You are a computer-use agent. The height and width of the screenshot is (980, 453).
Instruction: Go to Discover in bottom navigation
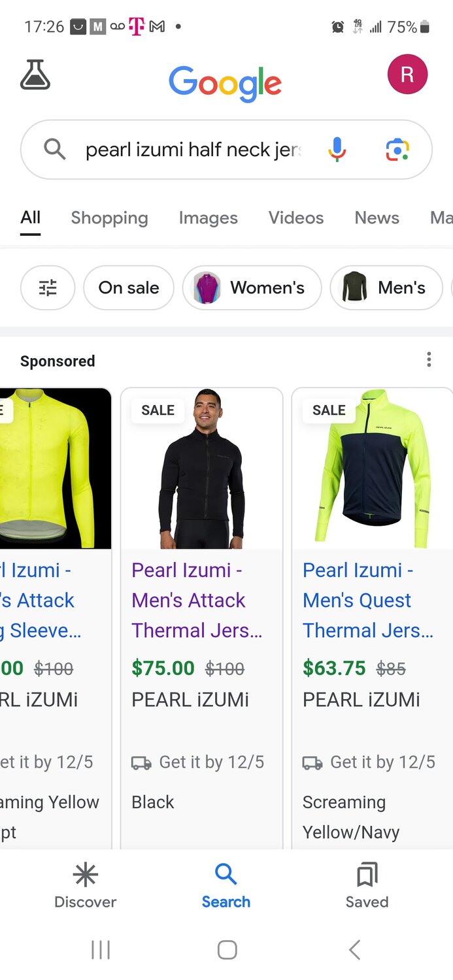(85, 886)
